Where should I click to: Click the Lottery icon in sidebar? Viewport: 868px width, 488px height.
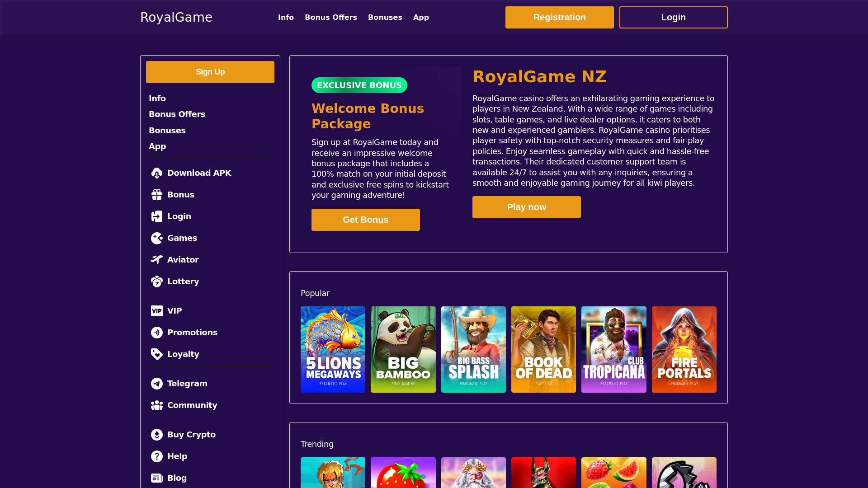(x=157, y=282)
